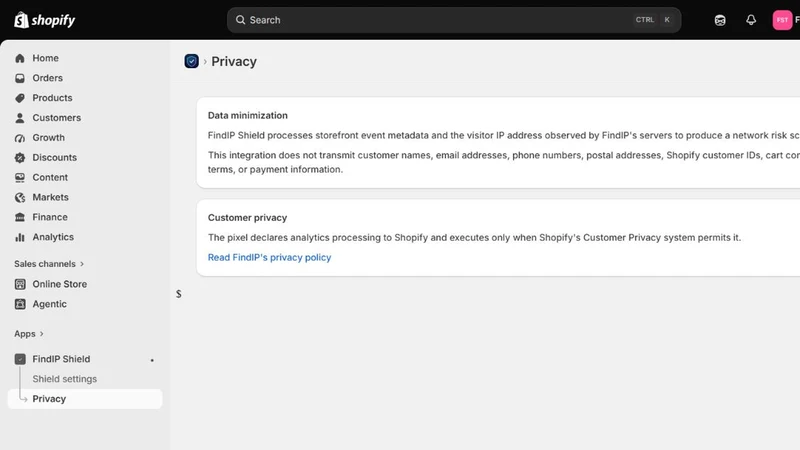
Task: Click the FindIP Shield app icon in sidebar
Action: pyautogui.click(x=20, y=359)
